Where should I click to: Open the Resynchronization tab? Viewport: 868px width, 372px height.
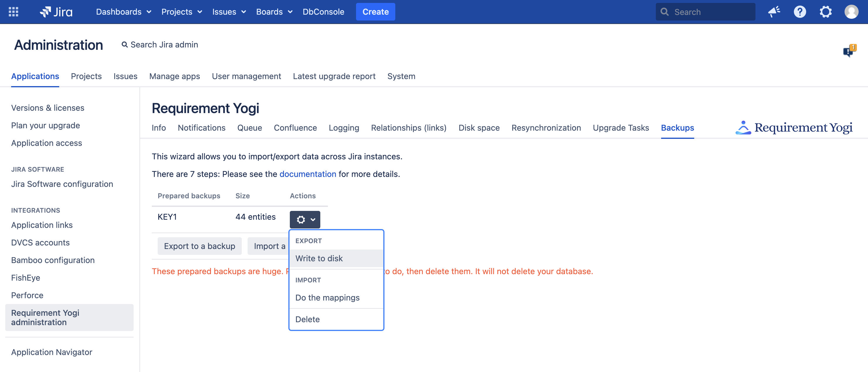(546, 128)
